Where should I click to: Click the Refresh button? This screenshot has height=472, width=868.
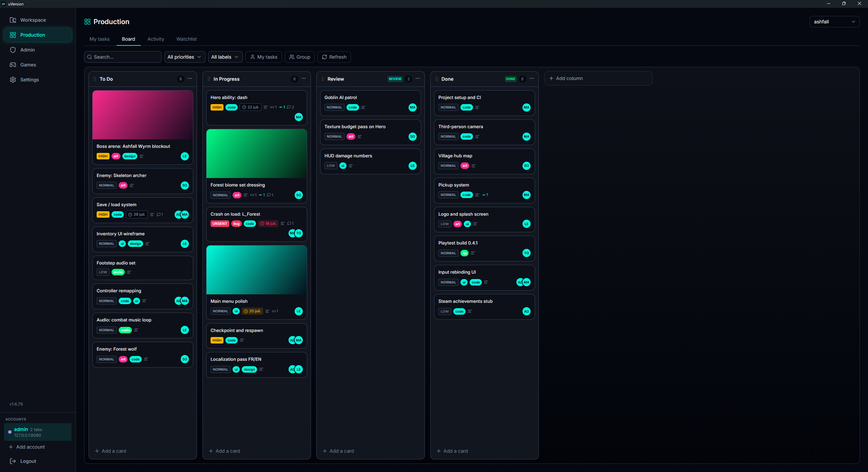pyautogui.click(x=334, y=57)
